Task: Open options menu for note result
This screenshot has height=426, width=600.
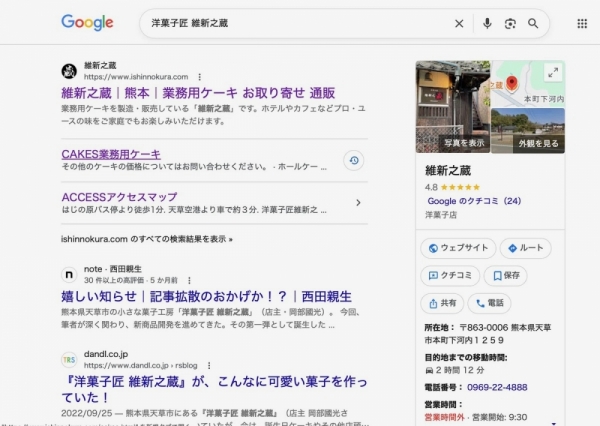Action: click(x=189, y=281)
